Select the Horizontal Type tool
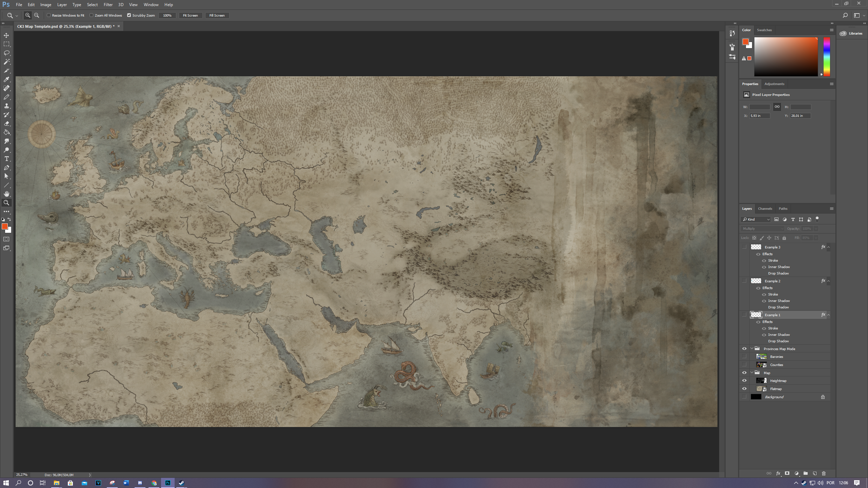868x488 pixels. (x=6, y=159)
